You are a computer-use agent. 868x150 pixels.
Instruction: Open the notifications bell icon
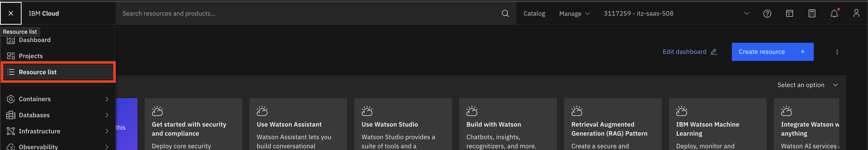(834, 14)
